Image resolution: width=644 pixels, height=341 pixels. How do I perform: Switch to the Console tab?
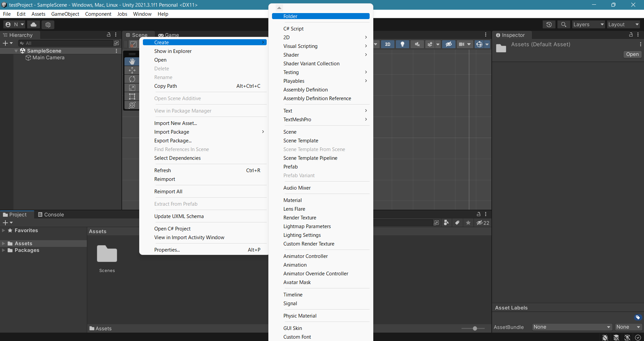click(x=51, y=215)
